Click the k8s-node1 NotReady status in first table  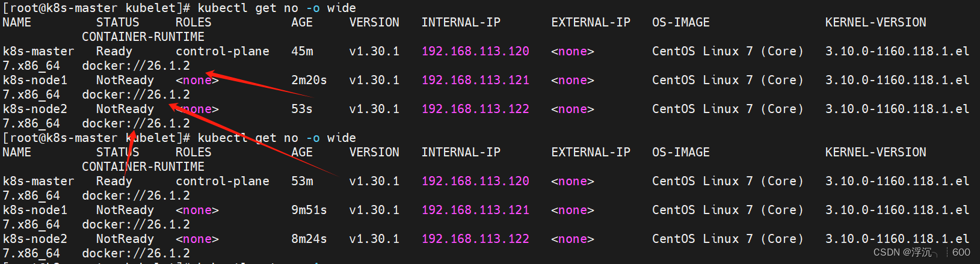(125, 80)
